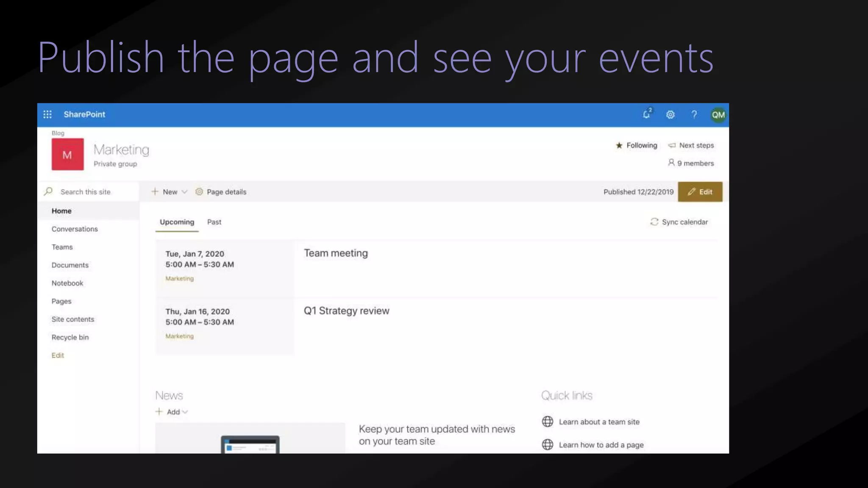Click the Following star icon
Screen dimensions: 868x488
pos(619,145)
